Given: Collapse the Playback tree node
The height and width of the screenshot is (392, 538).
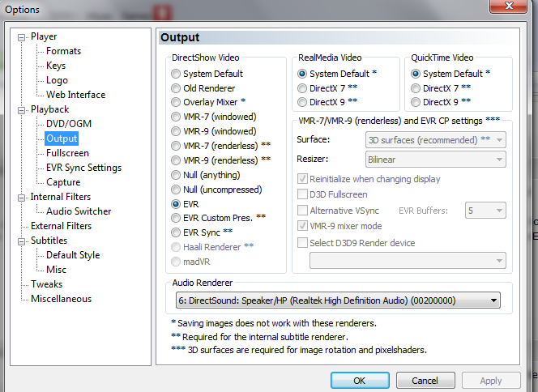Looking at the screenshot, I should click(22, 110).
